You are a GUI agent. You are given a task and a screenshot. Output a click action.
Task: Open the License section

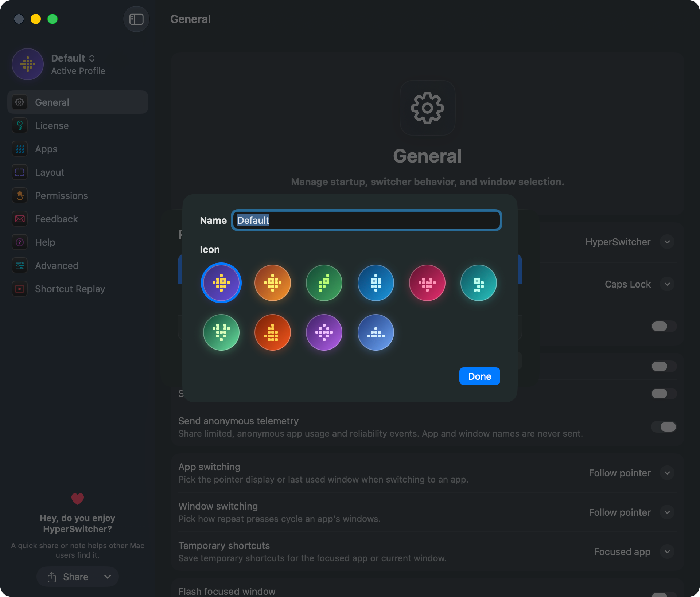pos(78,126)
